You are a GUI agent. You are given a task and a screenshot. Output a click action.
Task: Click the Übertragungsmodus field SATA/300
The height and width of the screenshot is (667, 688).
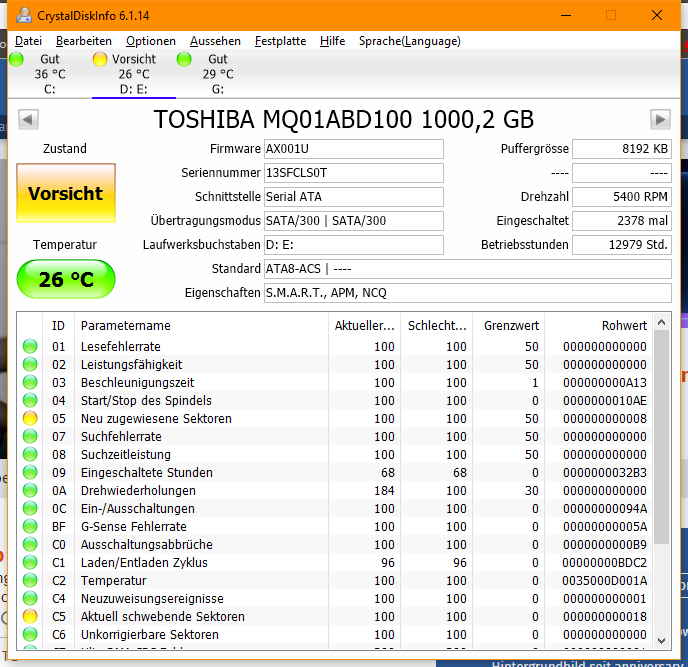click(x=354, y=221)
